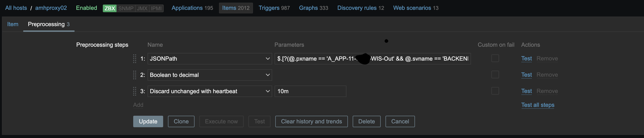
Task: Click drag handle for Discard unchanged step
Action: [x=134, y=91]
